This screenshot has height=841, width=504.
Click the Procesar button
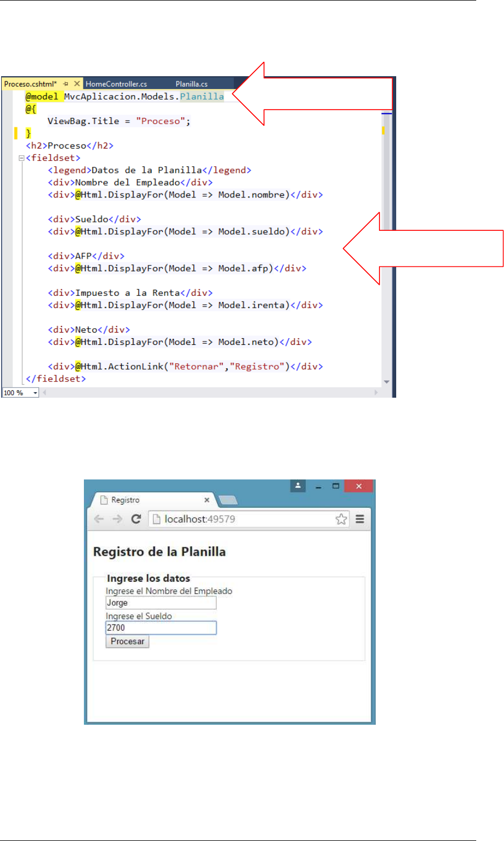[127, 641]
